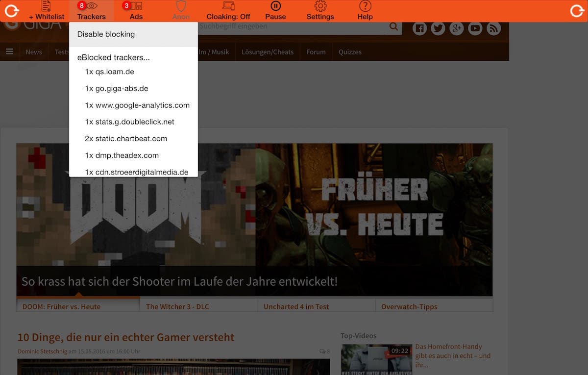Image resolution: width=588 pixels, height=375 pixels.
Task: Click the search magnifier button
Action: point(393,27)
